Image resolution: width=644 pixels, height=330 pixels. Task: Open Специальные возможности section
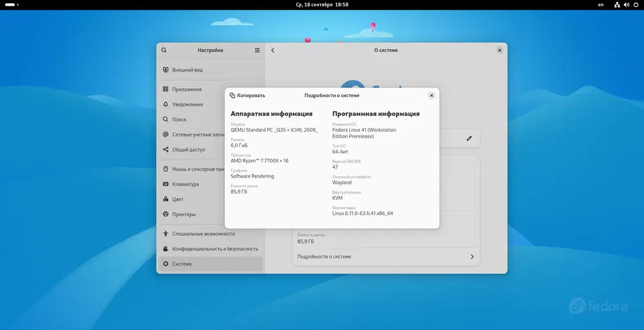coord(211,234)
